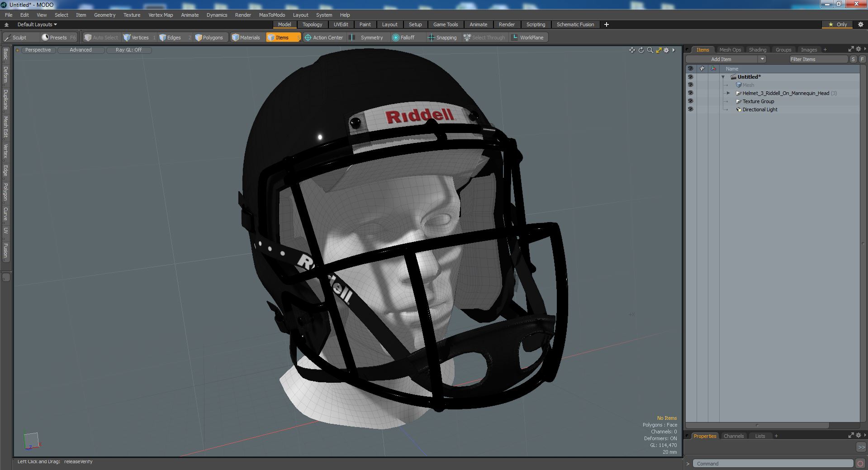
Task: Open the WorkPlane options
Action: click(x=528, y=38)
